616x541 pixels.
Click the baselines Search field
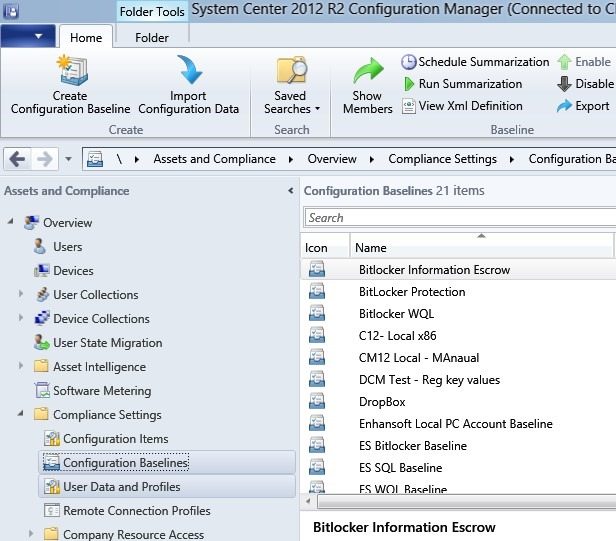[x=460, y=218]
